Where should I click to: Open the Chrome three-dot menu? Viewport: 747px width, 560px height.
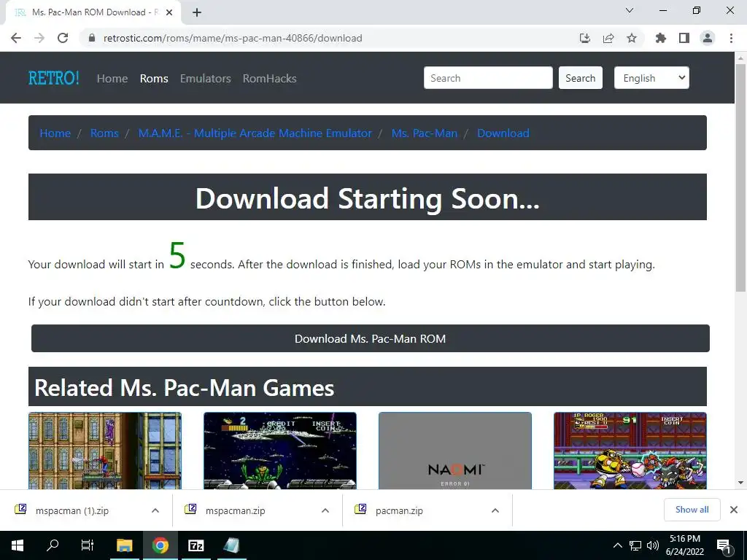[731, 38]
